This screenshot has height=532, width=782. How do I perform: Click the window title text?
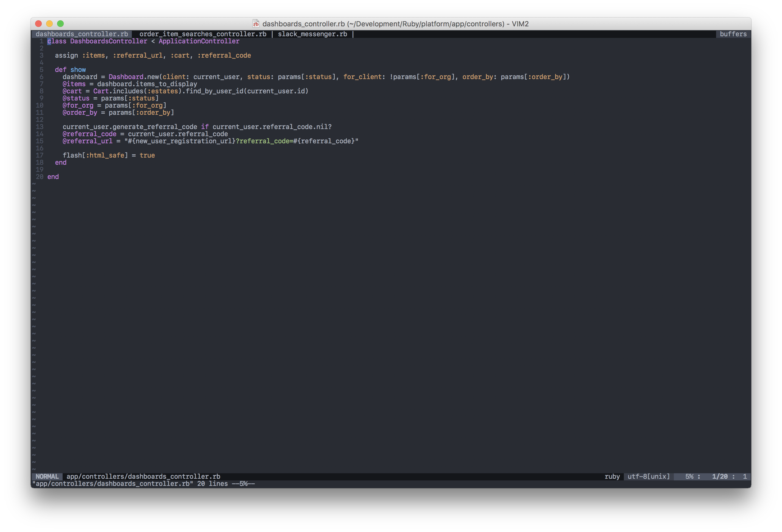(395, 24)
